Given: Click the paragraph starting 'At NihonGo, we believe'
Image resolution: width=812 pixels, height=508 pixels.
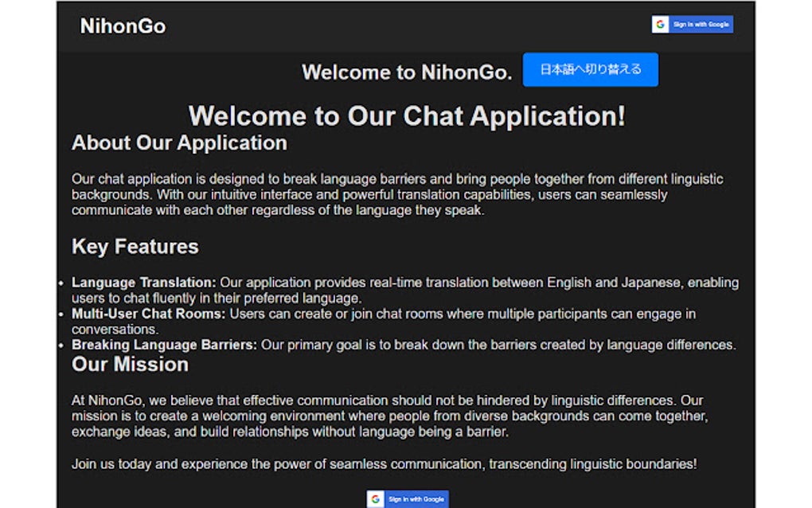Looking at the screenshot, I should [389, 416].
